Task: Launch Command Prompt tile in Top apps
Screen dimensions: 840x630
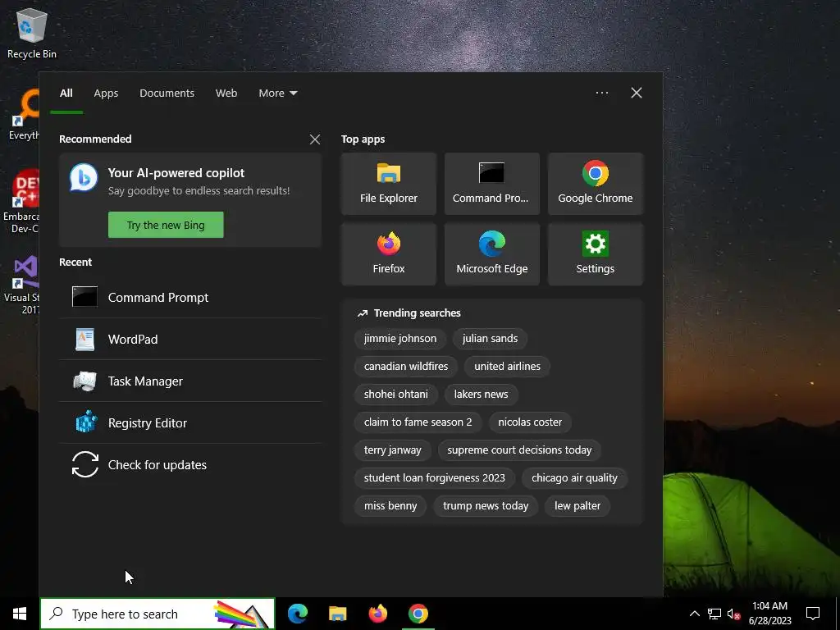Action: (492, 184)
